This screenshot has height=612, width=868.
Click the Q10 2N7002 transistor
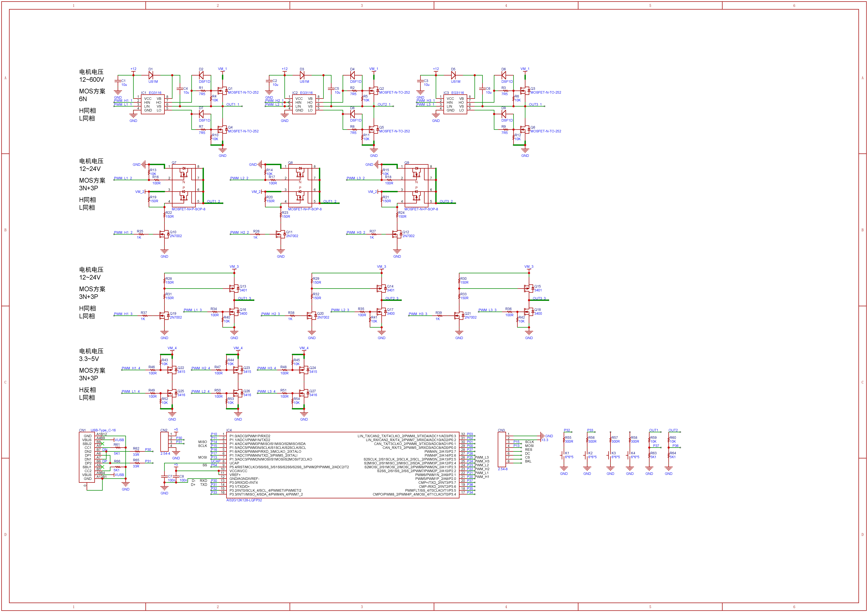[x=164, y=234]
